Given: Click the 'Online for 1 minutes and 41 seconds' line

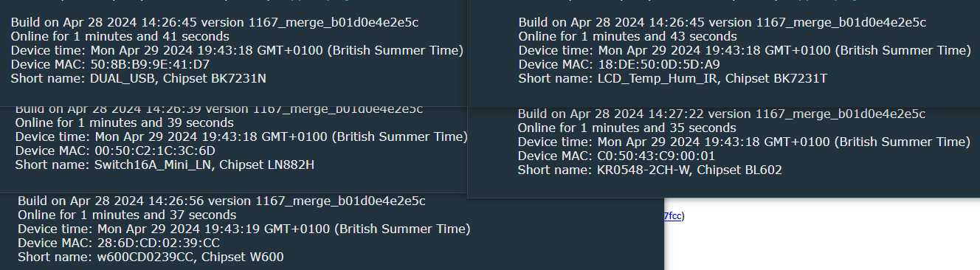Looking at the screenshot, I should coord(120,36).
